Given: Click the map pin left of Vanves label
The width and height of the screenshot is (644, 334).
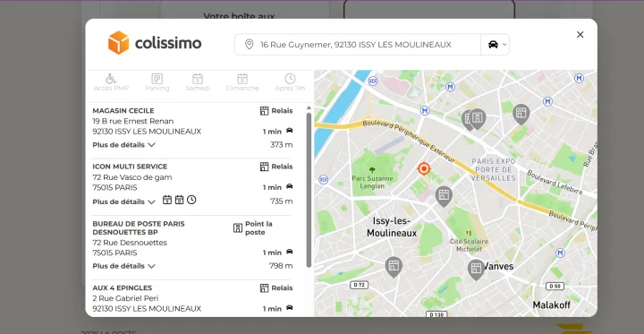Looking at the screenshot, I should click(476, 269).
